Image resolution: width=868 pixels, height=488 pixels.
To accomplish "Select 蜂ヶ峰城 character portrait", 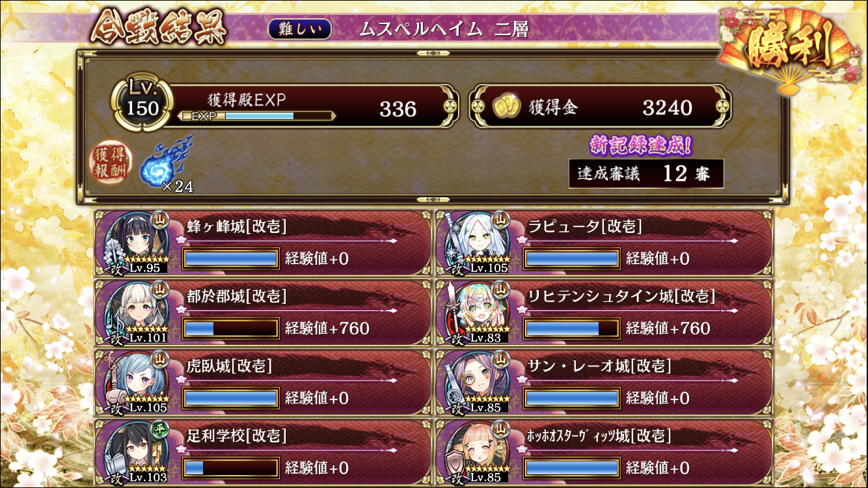I will (136, 241).
